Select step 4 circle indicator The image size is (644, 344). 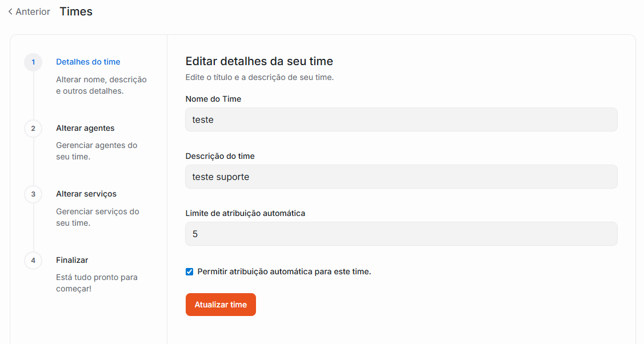(x=33, y=261)
